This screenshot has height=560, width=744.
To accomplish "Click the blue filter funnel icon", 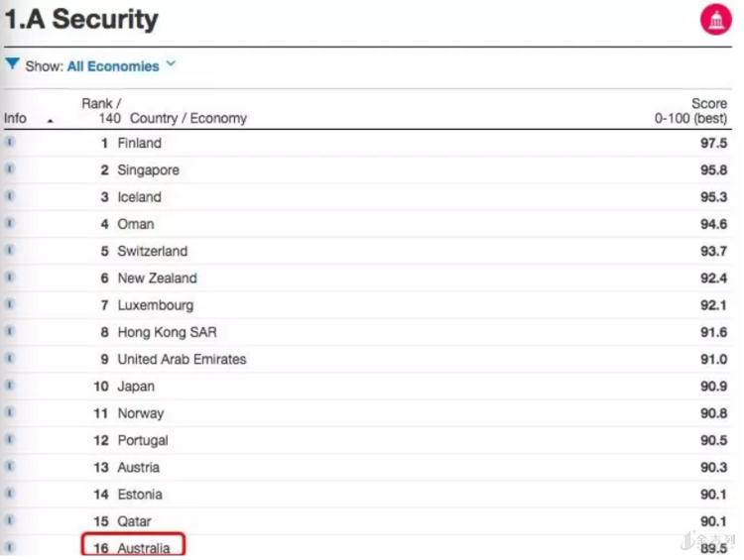I will (x=12, y=64).
